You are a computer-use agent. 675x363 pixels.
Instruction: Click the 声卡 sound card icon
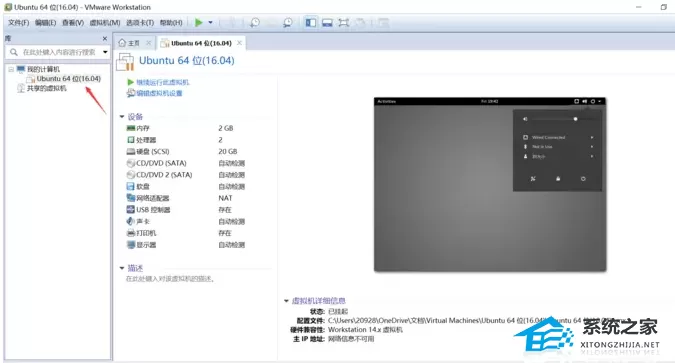click(131, 221)
